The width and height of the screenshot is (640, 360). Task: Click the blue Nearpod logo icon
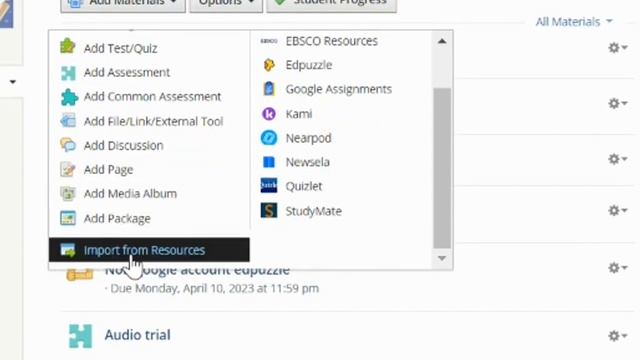coord(269,138)
